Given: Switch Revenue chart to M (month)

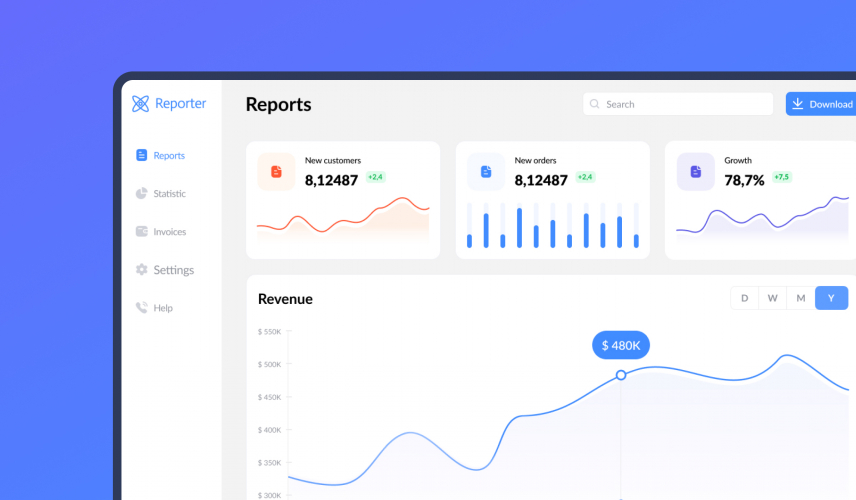Looking at the screenshot, I should (801, 298).
